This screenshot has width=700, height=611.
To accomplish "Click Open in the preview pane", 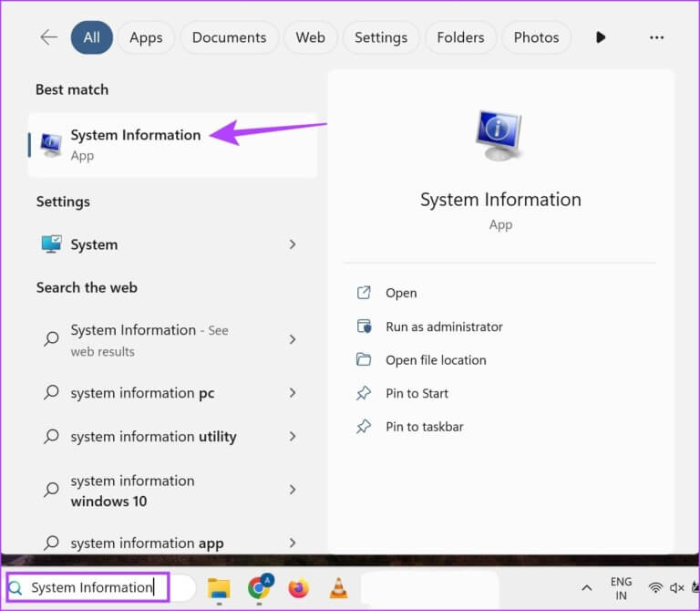I will 401,293.
